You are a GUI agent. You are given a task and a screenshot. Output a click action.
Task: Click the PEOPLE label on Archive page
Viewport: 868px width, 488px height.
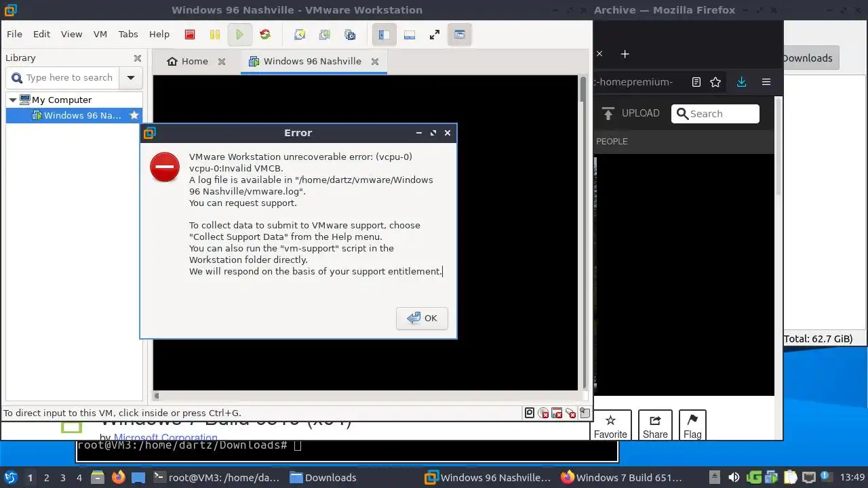[x=612, y=141]
